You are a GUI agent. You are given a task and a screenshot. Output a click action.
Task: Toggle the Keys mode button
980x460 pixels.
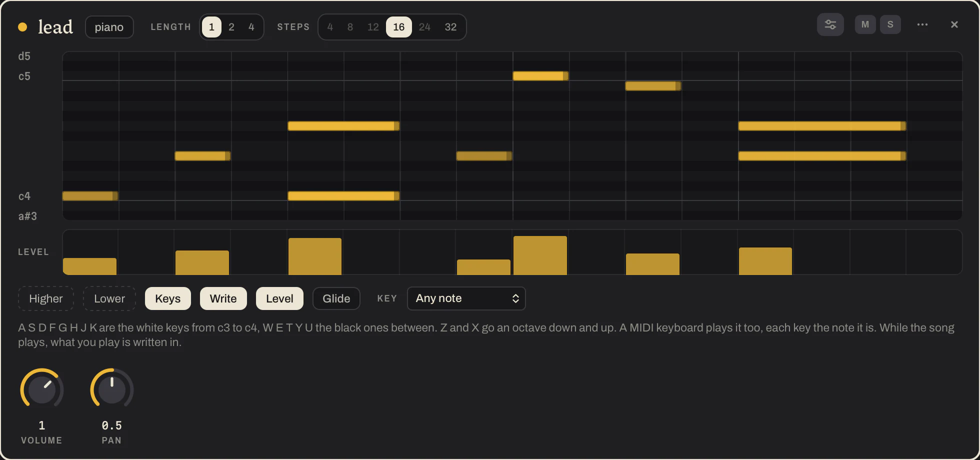pyautogui.click(x=168, y=298)
